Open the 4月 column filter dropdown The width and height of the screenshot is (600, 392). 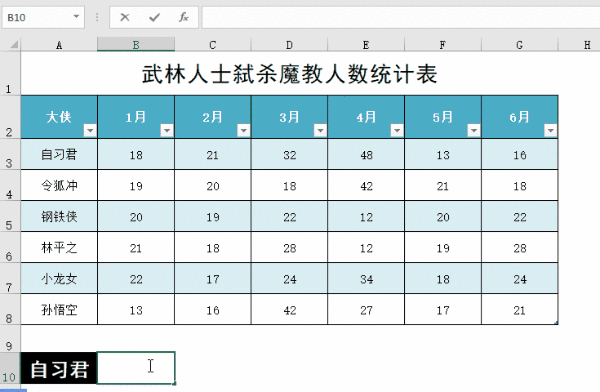click(397, 131)
